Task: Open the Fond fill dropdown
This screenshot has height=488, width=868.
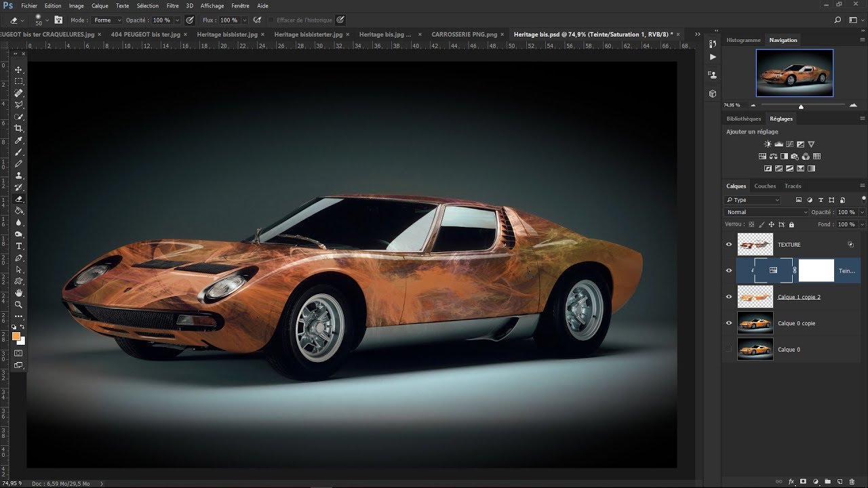Action: pyautogui.click(x=862, y=224)
